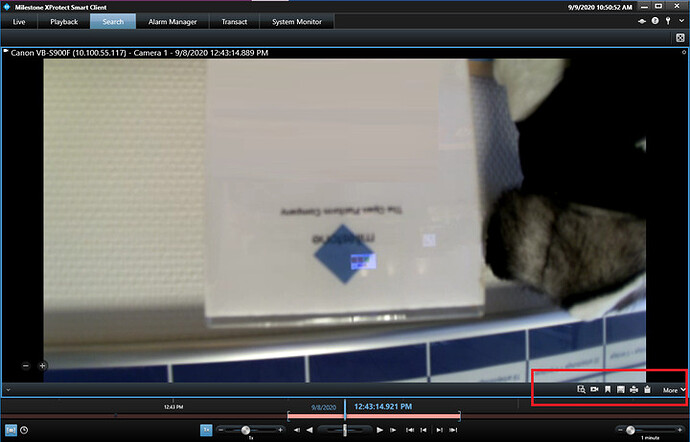Go to the Alarm Manager tab
The image size is (690, 442).
tap(172, 22)
